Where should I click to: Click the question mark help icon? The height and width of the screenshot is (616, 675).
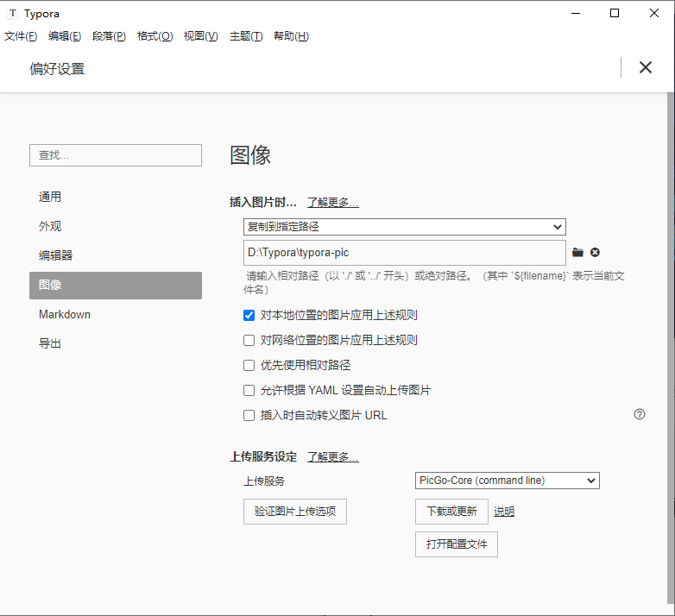click(x=640, y=414)
